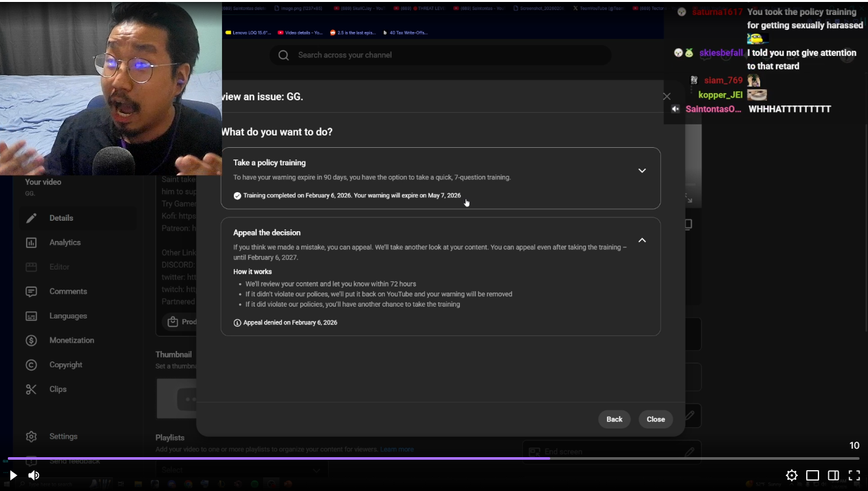Click the End screen option
This screenshot has height=491, width=868.
pyautogui.click(x=611, y=451)
